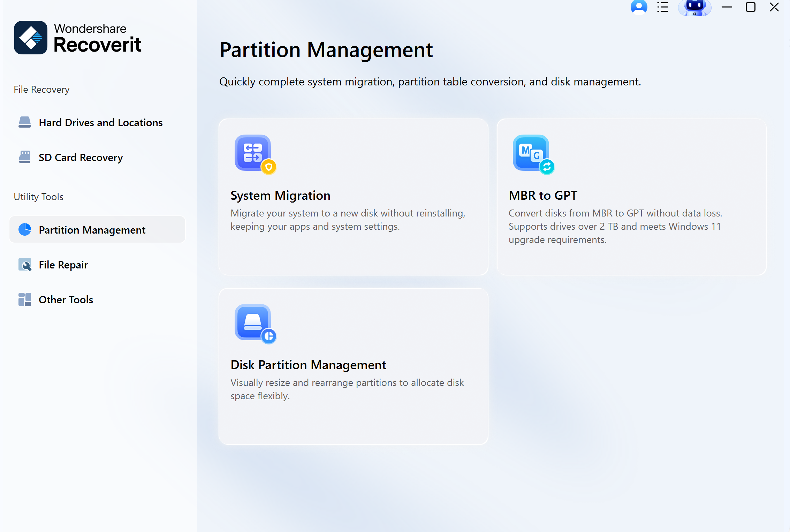Viewport: 790px width, 532px height.
Task: Open Other Tools section
Action: [97, 300]
